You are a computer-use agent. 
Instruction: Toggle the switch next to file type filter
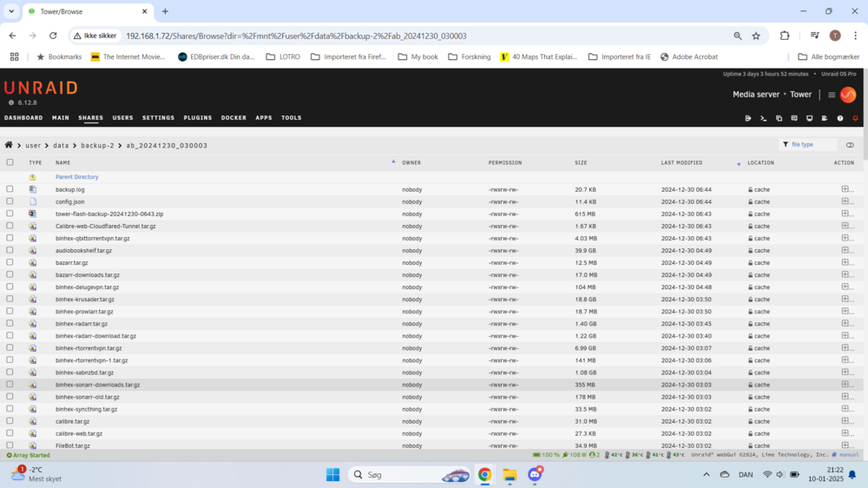pos(850,145)
